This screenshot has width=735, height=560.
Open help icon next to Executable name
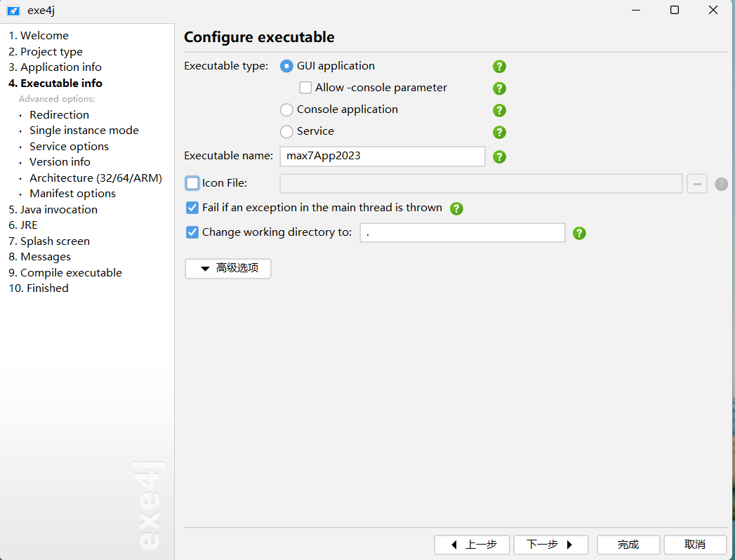(x=499, y=156)
